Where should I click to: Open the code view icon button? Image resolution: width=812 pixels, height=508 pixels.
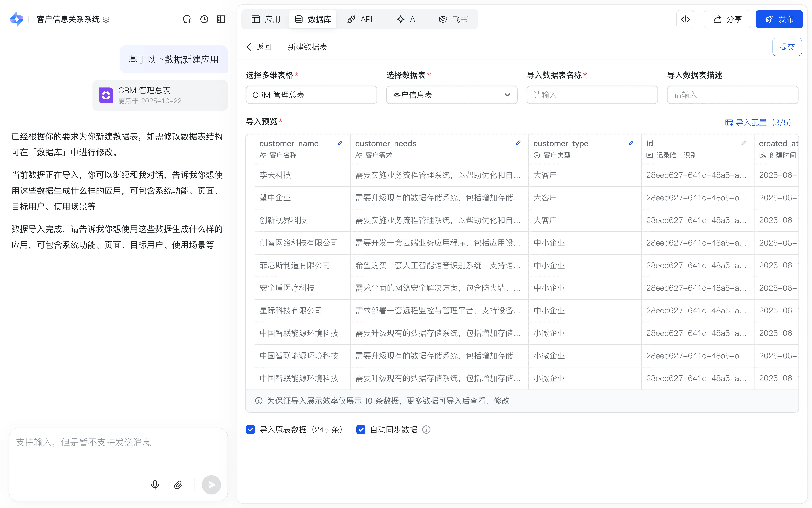click(x=685, y=19)
